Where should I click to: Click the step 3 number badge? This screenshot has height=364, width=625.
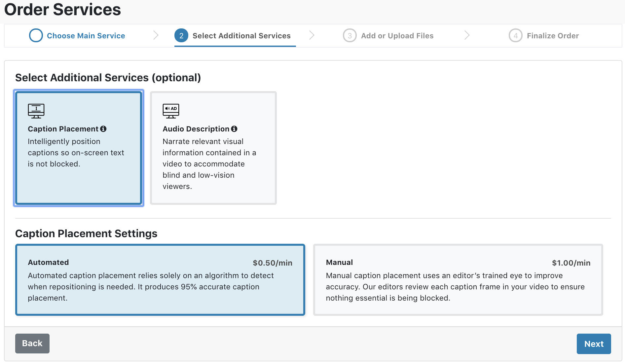coord(350,35)
